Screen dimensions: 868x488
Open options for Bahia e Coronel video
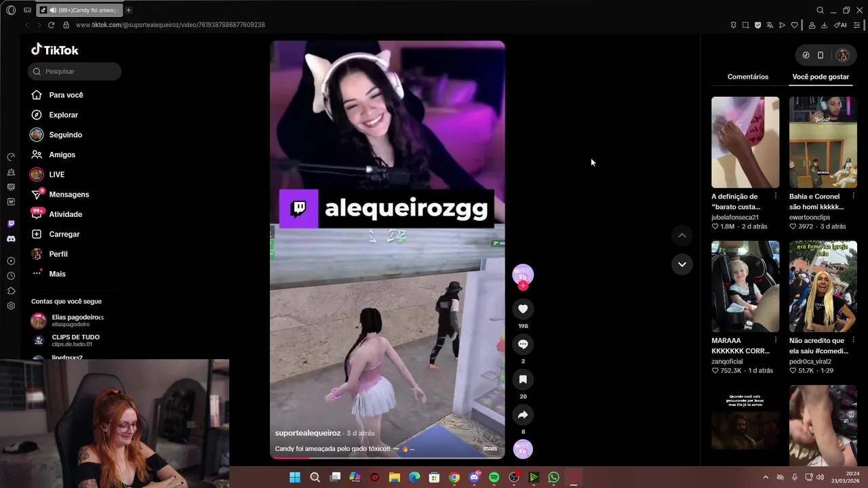[853, 197]
